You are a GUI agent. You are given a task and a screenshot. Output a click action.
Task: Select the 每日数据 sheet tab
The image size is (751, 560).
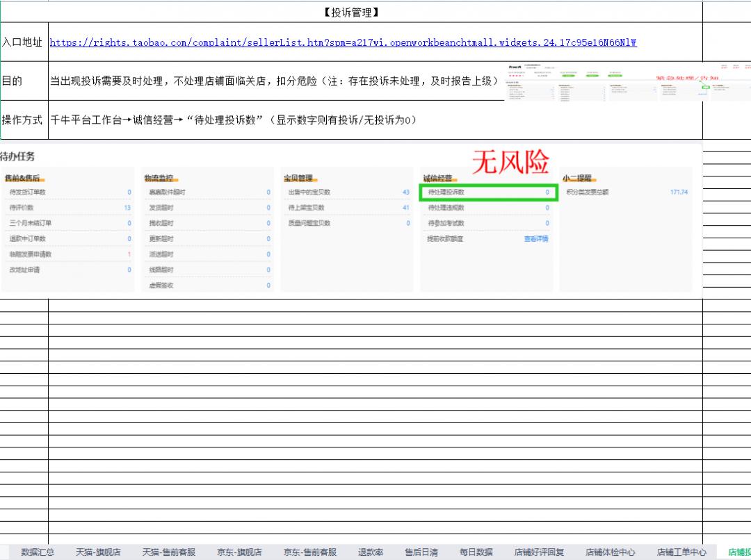point(476,552)
